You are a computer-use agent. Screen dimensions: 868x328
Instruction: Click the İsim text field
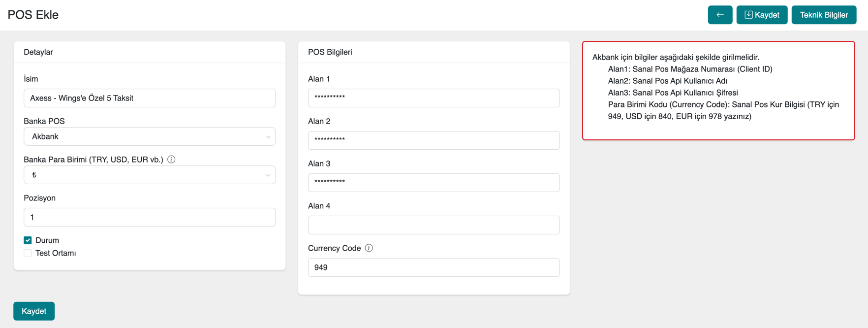click(x=149, y=98)
